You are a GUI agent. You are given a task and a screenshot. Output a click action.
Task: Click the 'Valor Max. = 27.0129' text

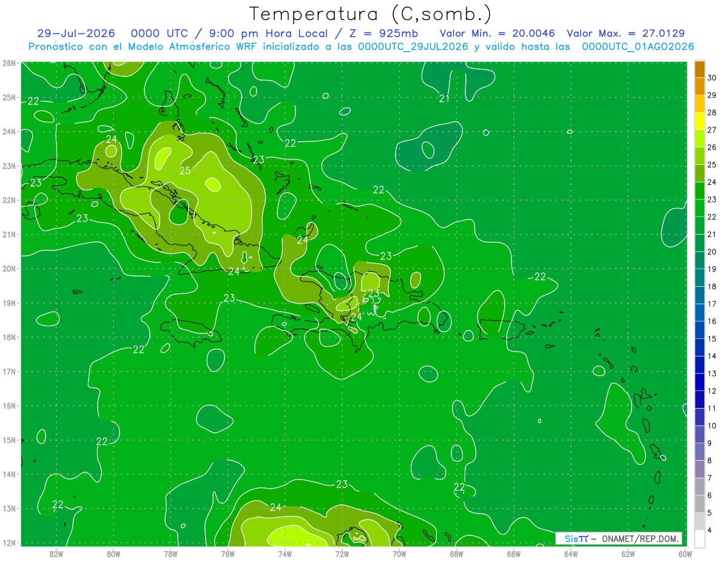626,33
